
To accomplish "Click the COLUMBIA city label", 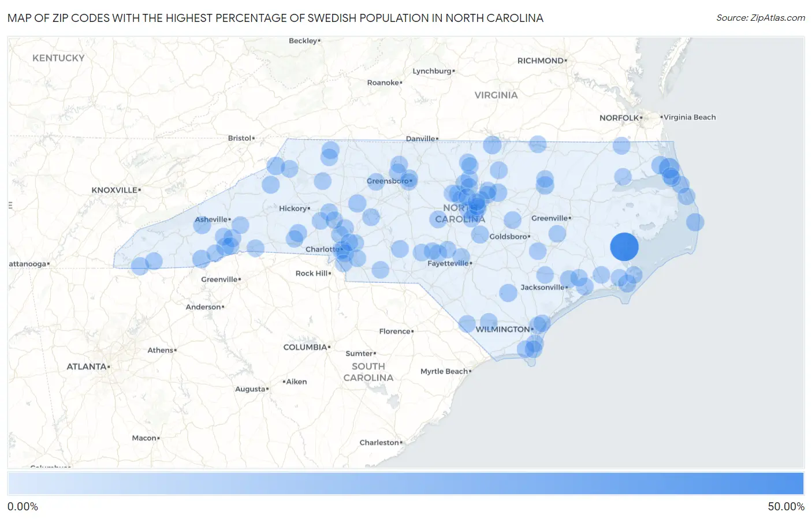I will pyautogui.click(x=306, y=348).
